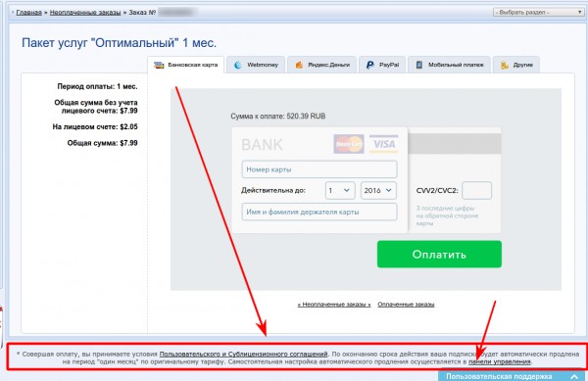Image resolution: width=588 pixels, height=381 pixels.
Task: Switch to PayPal tab
Action: 382,65
